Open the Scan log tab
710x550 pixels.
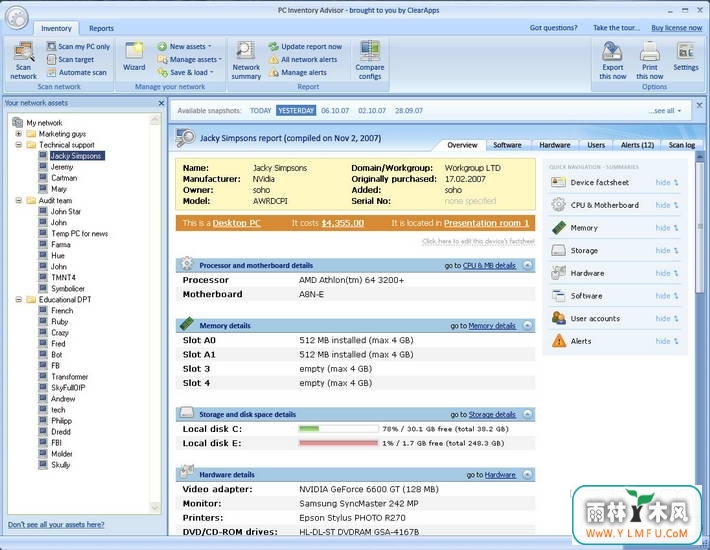(681, 145)
